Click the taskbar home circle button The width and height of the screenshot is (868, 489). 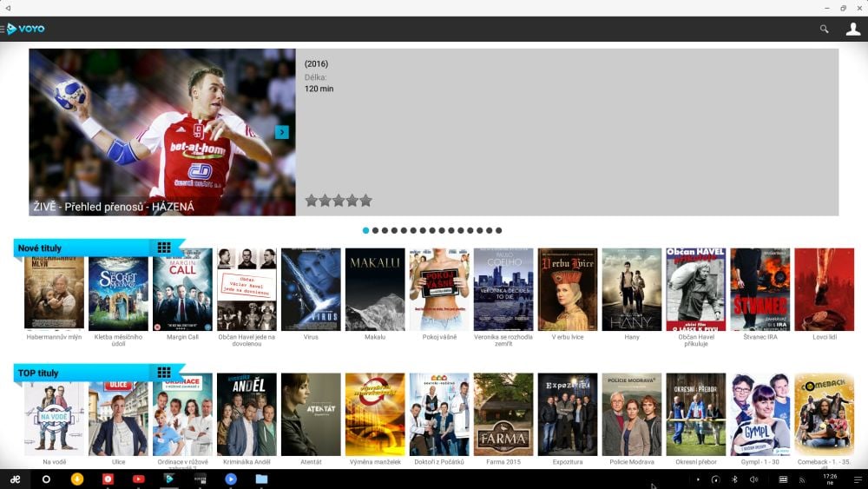(x=46, y=479)
